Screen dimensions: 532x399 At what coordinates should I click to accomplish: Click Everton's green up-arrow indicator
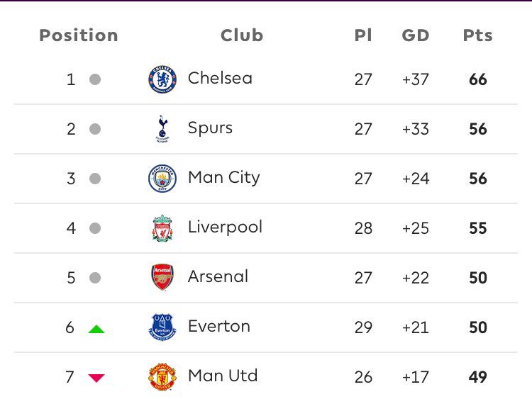point(96,328)
